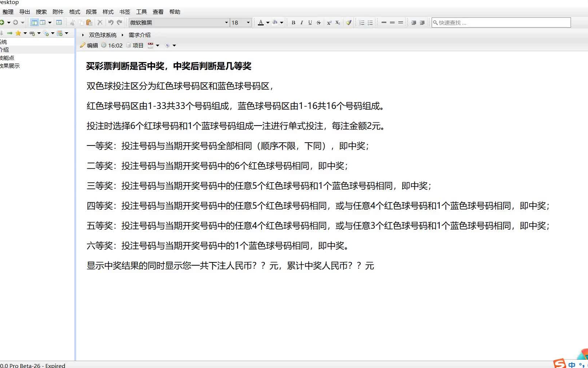The height and width of the screenshot is (368, 588).
Task: Redo the last action
Action: click(119, 23)
